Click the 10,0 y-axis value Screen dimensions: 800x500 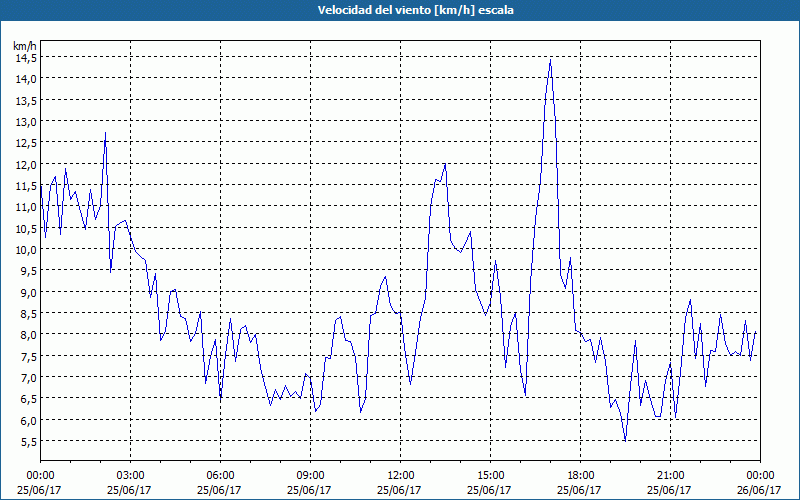coord(26,249)
